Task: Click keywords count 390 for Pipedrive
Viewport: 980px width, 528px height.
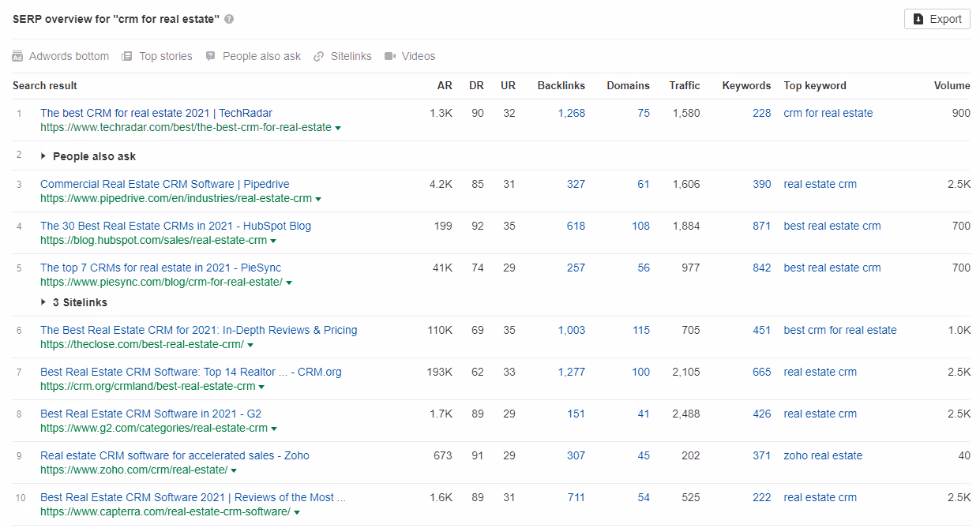Action: (761, 184)
